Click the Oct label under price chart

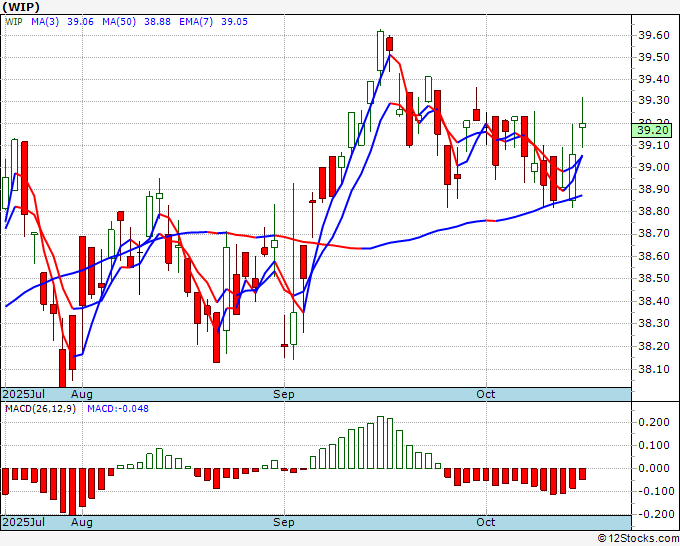click(486, 394)
